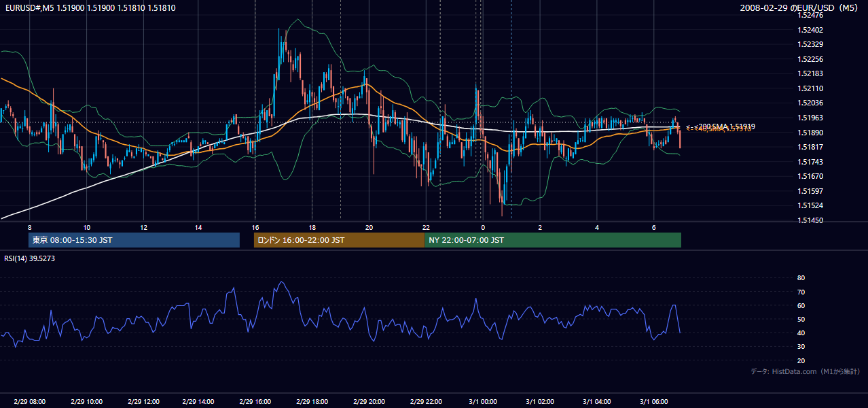The width and height of the screenshot is (868, 408).
Task: Click the 1.51450 price axis label
Action: click(810, 220)
